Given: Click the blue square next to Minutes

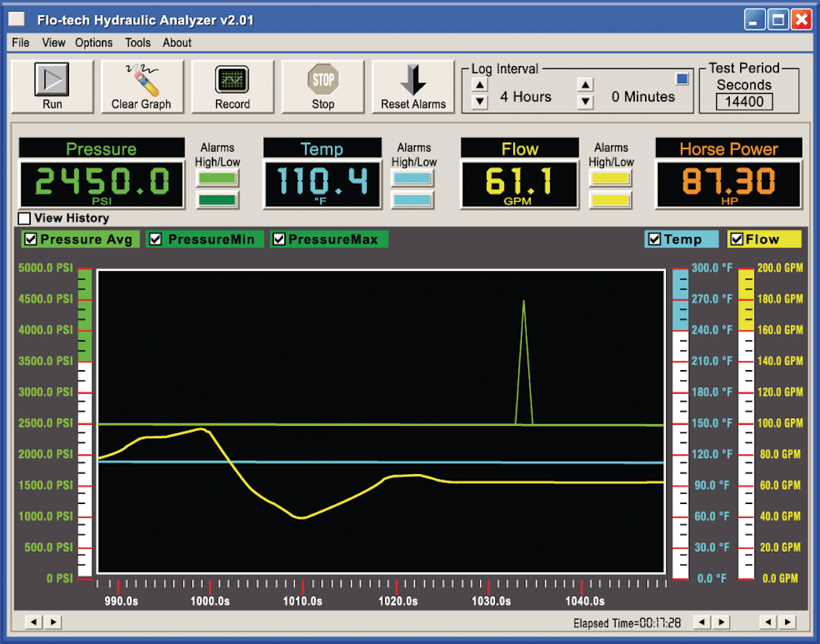Looking at the screenshot, I should tap(681, 79).
